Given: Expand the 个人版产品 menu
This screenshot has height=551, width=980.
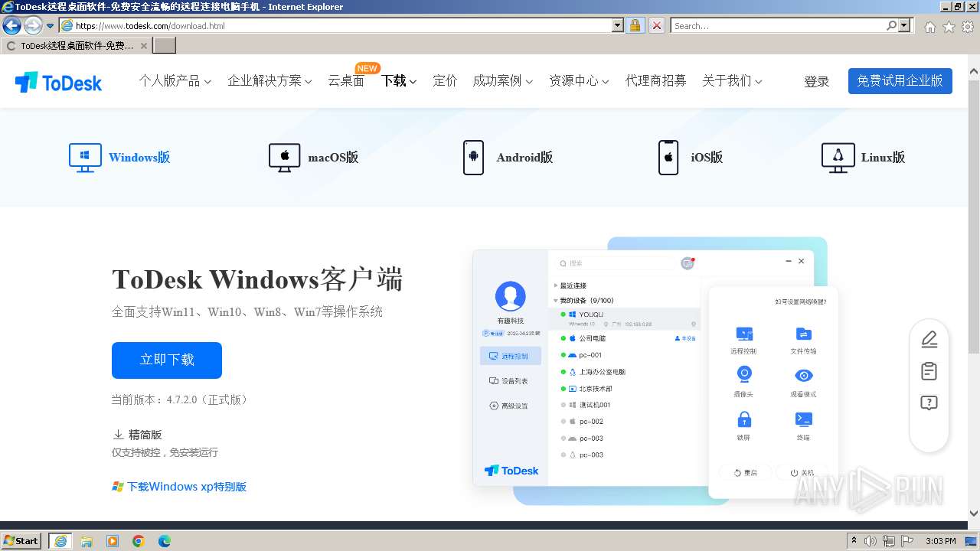Looking at the screenshot, I should point(175,81).
